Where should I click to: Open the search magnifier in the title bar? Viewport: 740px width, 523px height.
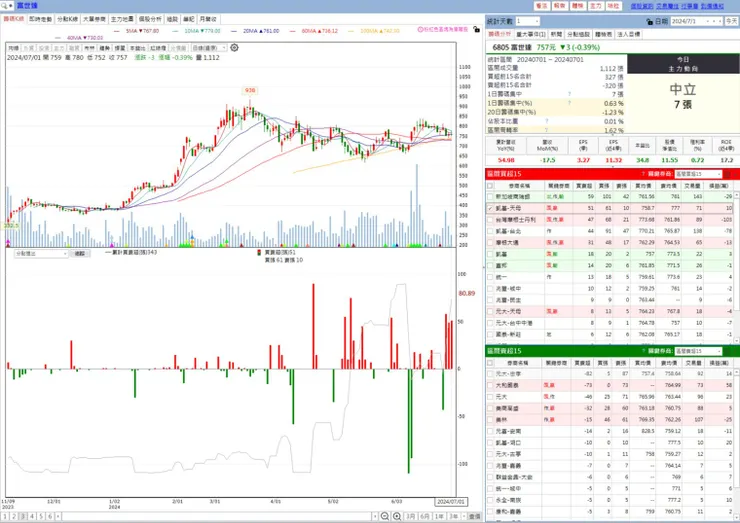4,6
